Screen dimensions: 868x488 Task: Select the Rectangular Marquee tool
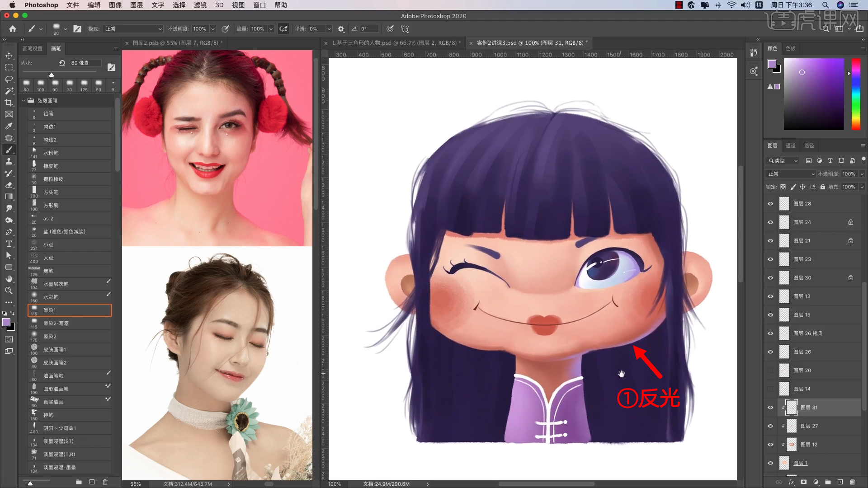(9, 67)
